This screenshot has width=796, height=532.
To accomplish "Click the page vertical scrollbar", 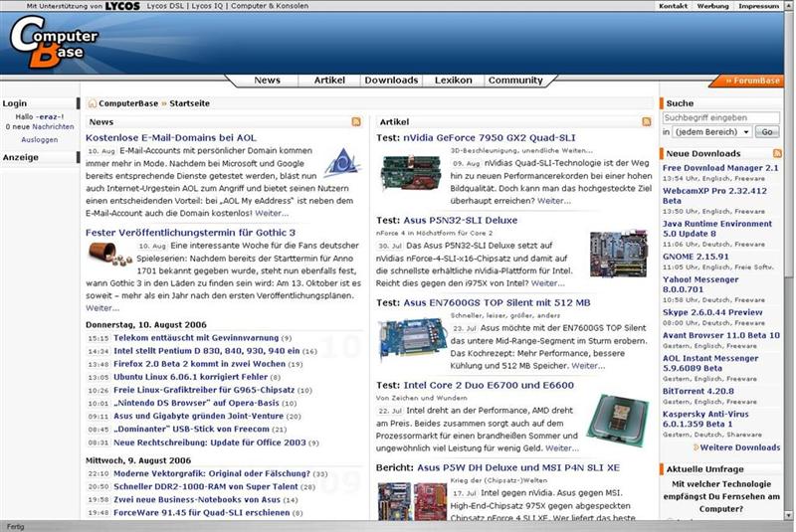I will pyautogui.click(x=788, y=261).
